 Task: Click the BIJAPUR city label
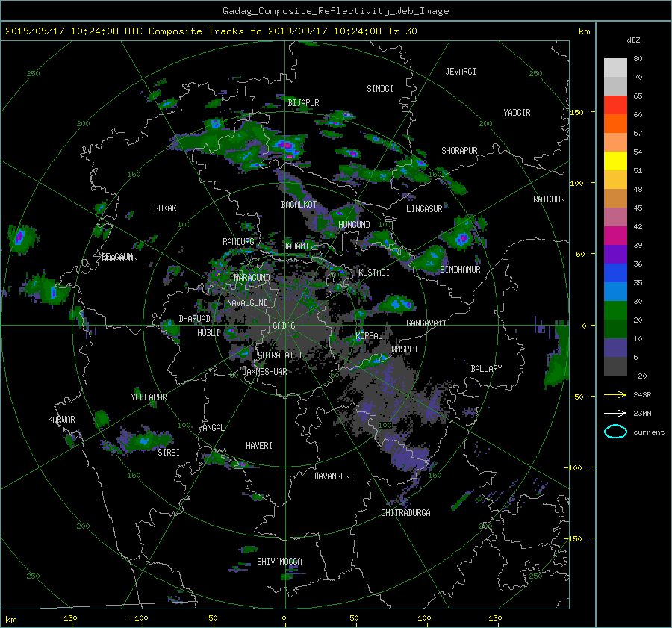303,103
